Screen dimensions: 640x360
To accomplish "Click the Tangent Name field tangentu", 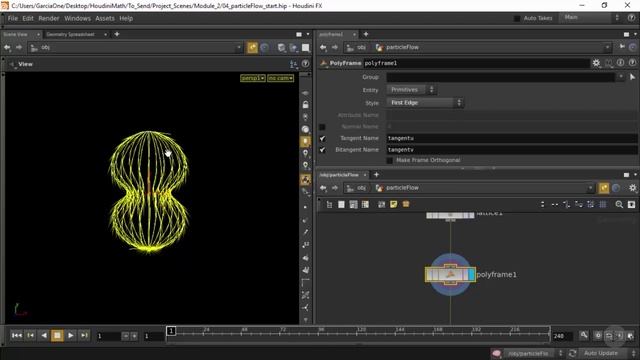I will (512, 138).
